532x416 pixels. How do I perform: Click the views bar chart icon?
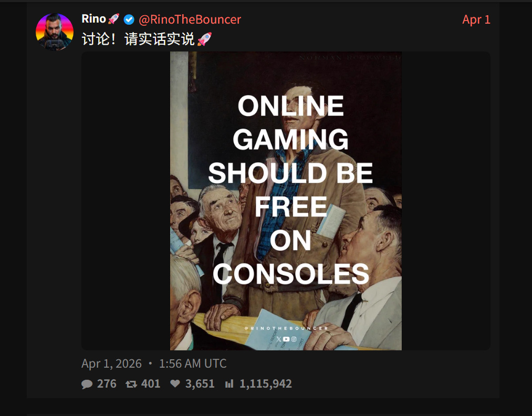[230, 383]
